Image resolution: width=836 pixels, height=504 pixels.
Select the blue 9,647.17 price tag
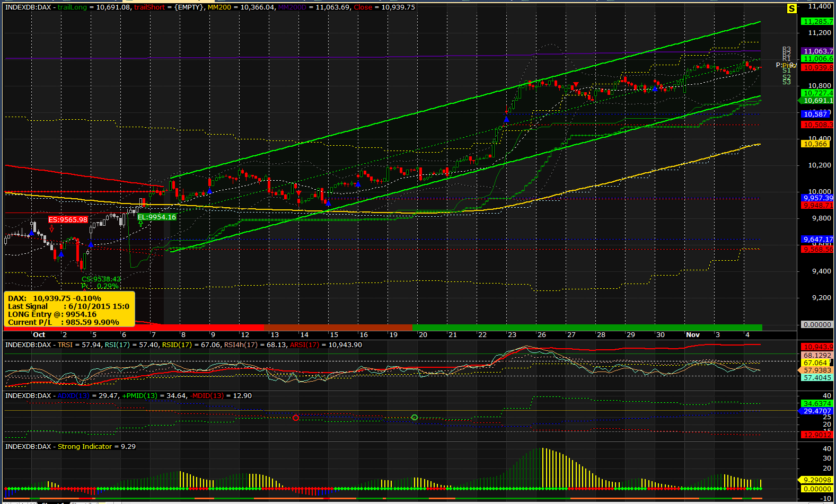point(817,240)
